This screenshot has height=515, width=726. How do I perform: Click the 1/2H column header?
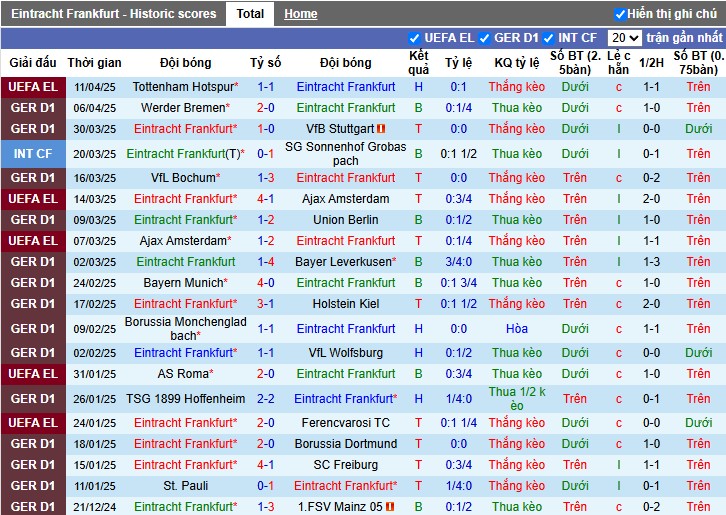click(651, 63)
